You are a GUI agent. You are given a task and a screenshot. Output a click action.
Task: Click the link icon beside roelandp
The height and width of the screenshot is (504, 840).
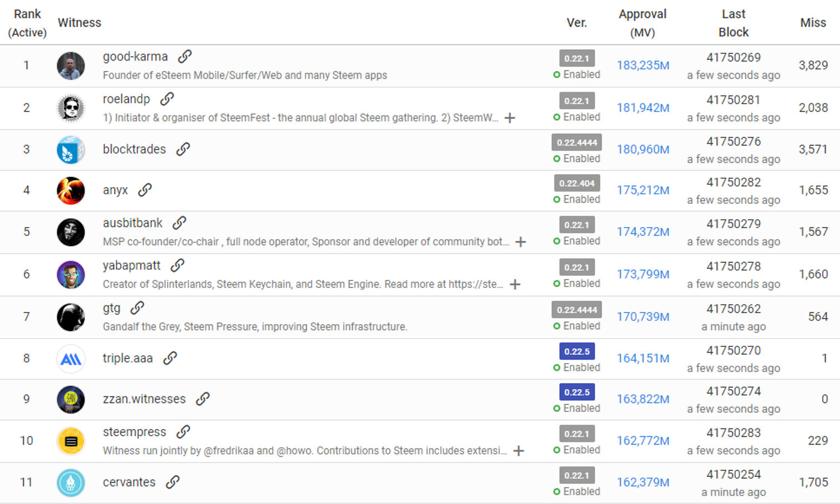[x=167, y=99]
